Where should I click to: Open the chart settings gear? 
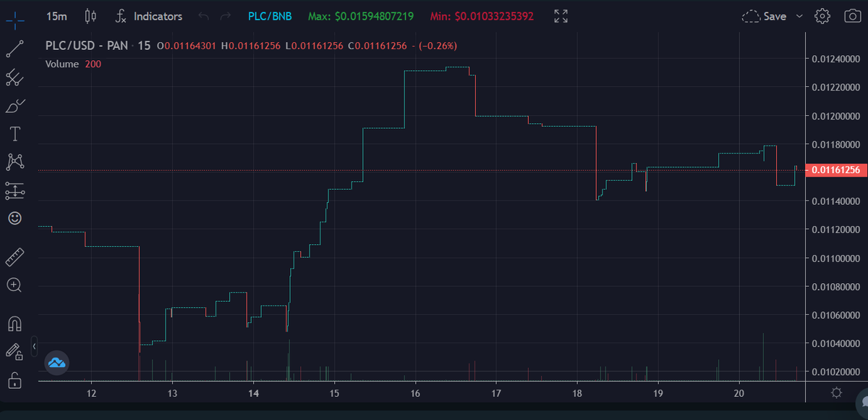tap(822, 16)
